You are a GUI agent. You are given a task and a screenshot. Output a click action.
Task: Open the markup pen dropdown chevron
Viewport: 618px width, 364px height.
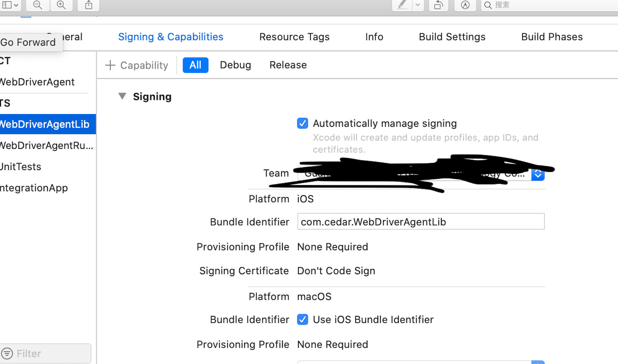coord(418,5)
